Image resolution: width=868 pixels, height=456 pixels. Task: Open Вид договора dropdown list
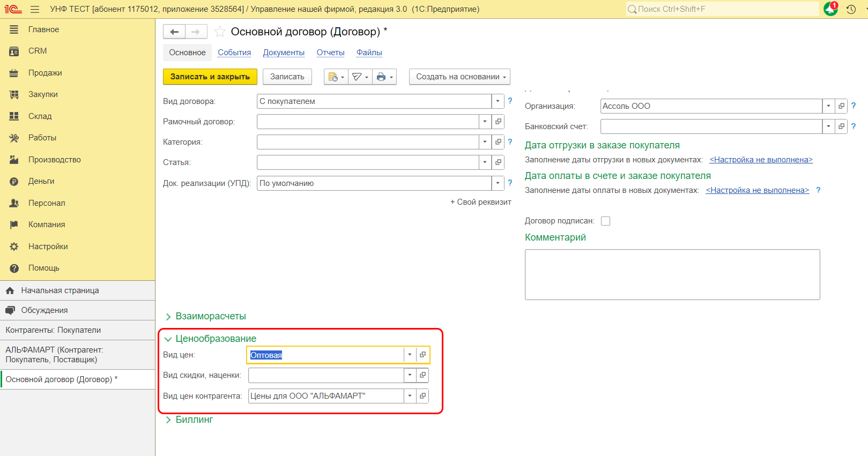(x=498, y=101)
